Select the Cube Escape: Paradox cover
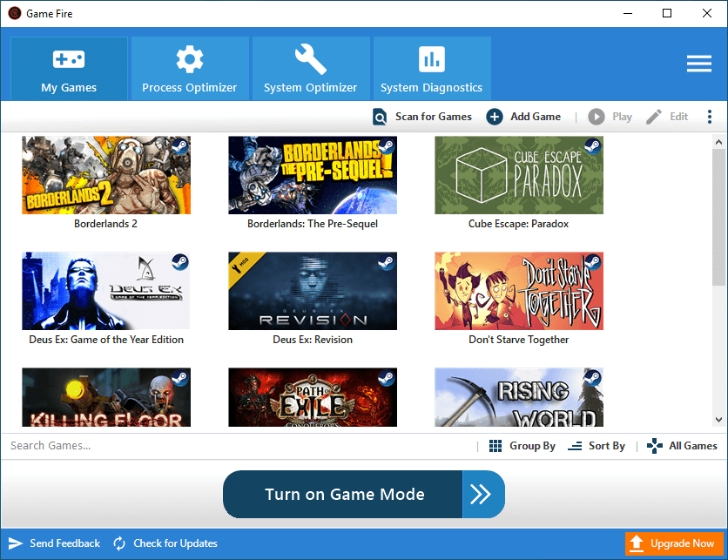This screenshot has width=728, height=560. [519, 175]
